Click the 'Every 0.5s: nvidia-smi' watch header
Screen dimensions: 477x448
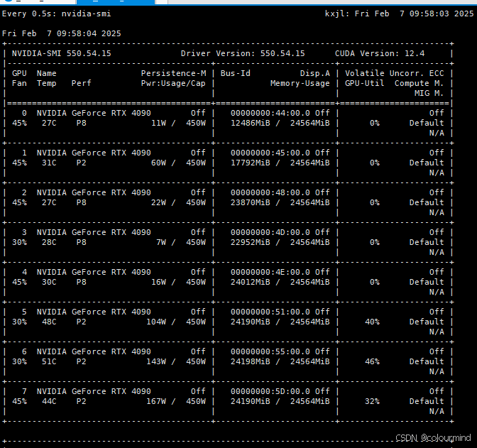57,13
